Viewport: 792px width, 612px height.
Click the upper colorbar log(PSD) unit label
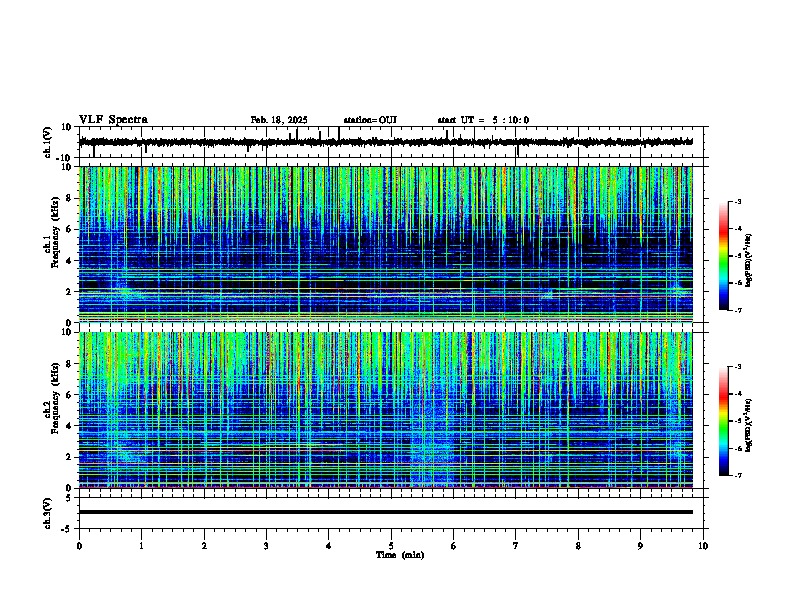749,261
